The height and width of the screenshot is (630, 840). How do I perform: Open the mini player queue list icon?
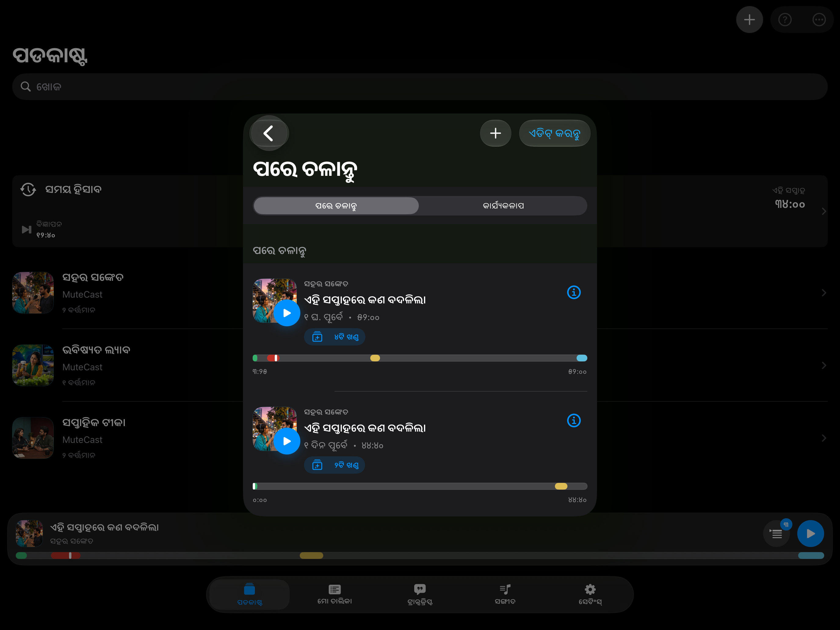[x=777, y=534]
